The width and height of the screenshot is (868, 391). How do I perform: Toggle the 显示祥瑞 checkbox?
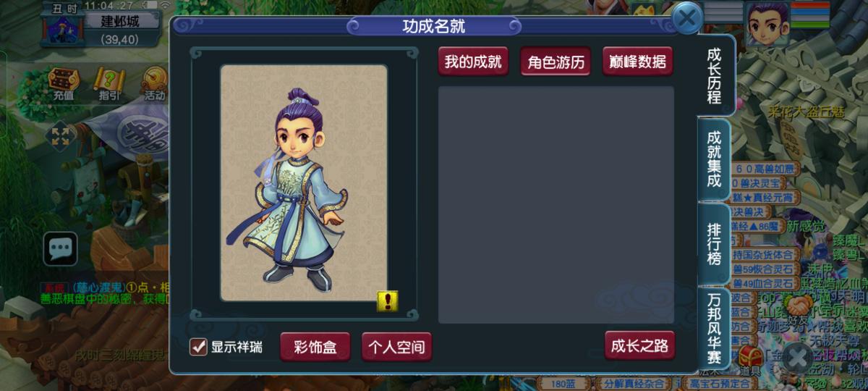coord(198,347)
